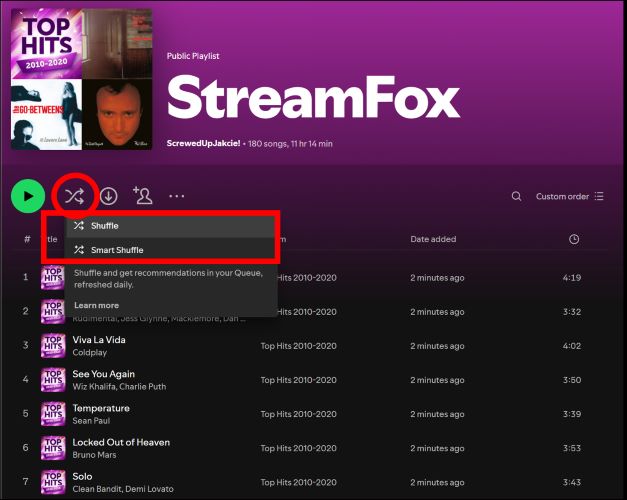Click the duration clock column header
Image resolution: width=627 pixels, height=500 pixels.
[574, 239]
